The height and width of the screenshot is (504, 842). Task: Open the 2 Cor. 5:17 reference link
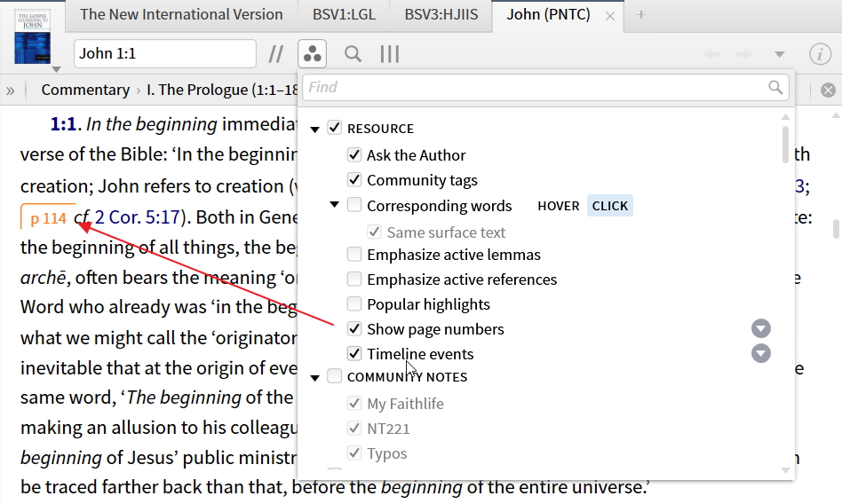click(138, 217)
